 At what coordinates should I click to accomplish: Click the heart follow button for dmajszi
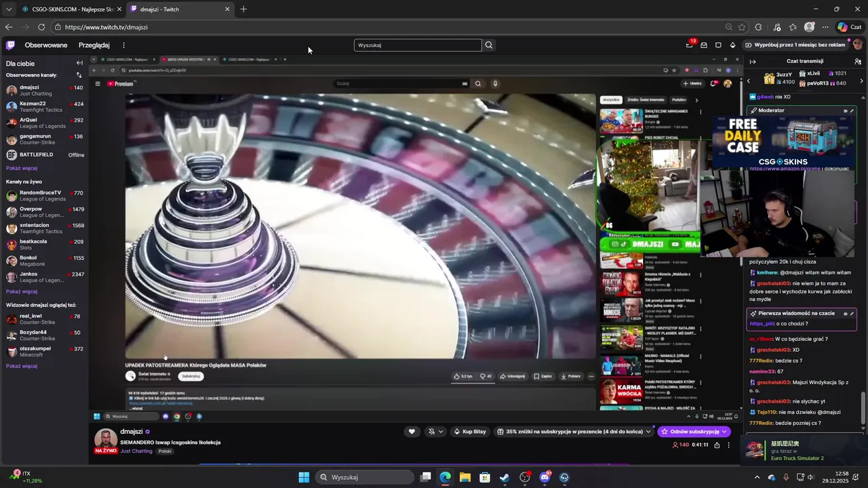coord(412,432)
